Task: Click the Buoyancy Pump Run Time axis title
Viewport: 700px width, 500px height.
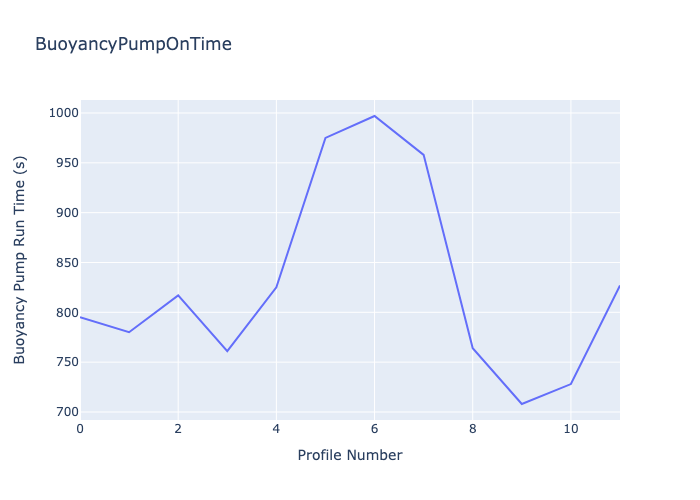Action: click(20, 258)
